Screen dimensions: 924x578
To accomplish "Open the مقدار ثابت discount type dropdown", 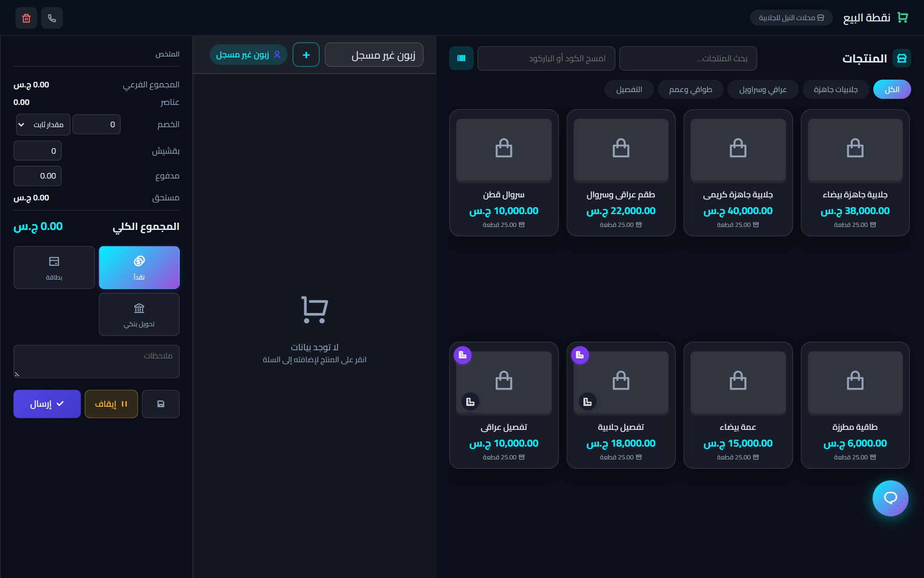I will (x=43, y=125).
